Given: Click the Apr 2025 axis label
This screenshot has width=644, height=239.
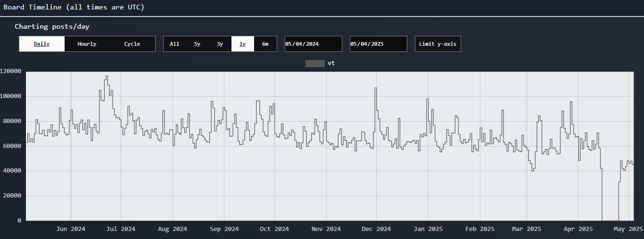Looking at the screenshot, I should point(578,229).
